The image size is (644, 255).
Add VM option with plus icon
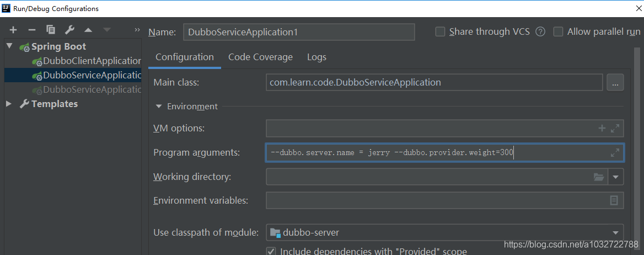click(x=602, y=128)
